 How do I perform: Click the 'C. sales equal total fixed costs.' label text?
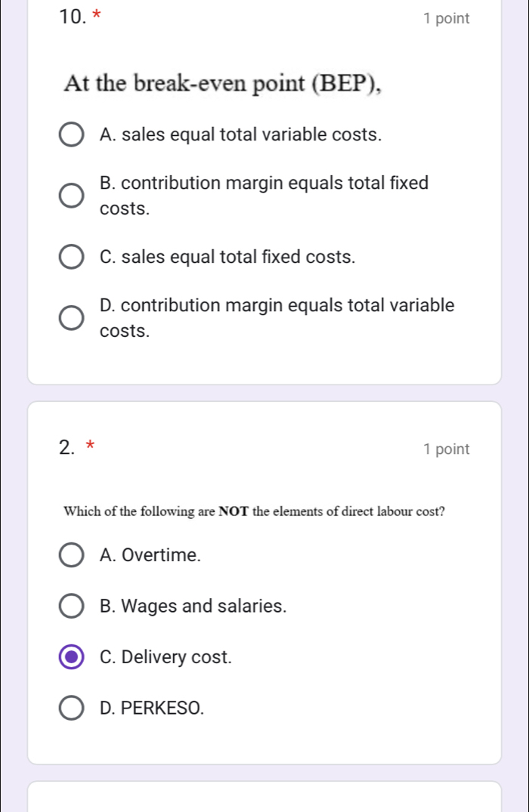coord(227,257)
